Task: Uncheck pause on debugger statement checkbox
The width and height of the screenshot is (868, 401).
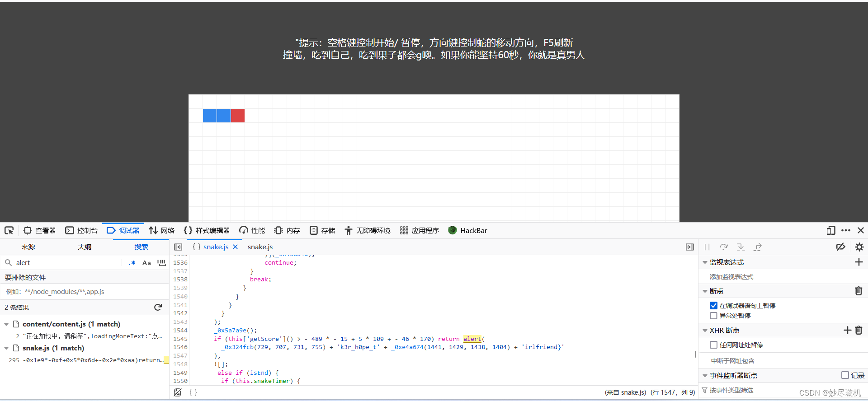Action: (713, 306)
